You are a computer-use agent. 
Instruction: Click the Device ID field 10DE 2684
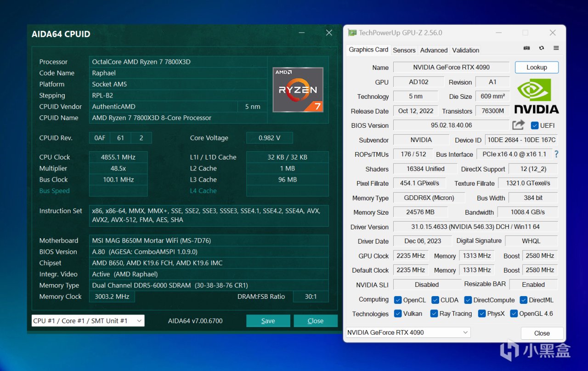[x=521, y=140]
